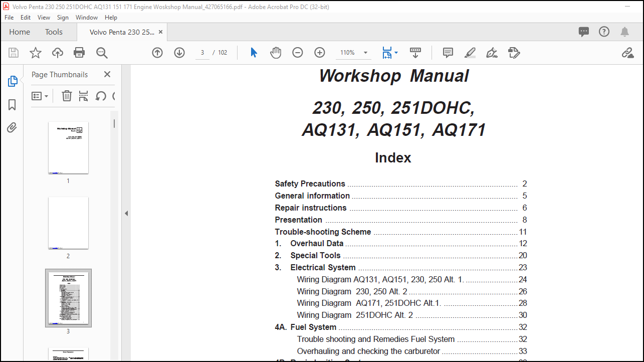Click the page number input field
Screen dimensions: 644x362
click(202, 53)
